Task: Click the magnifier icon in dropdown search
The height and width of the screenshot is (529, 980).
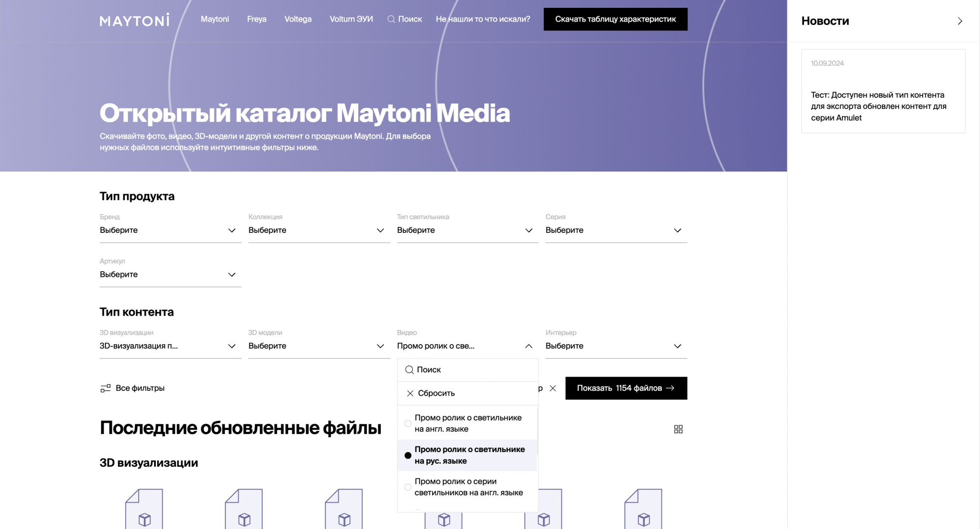Action: 409,370
